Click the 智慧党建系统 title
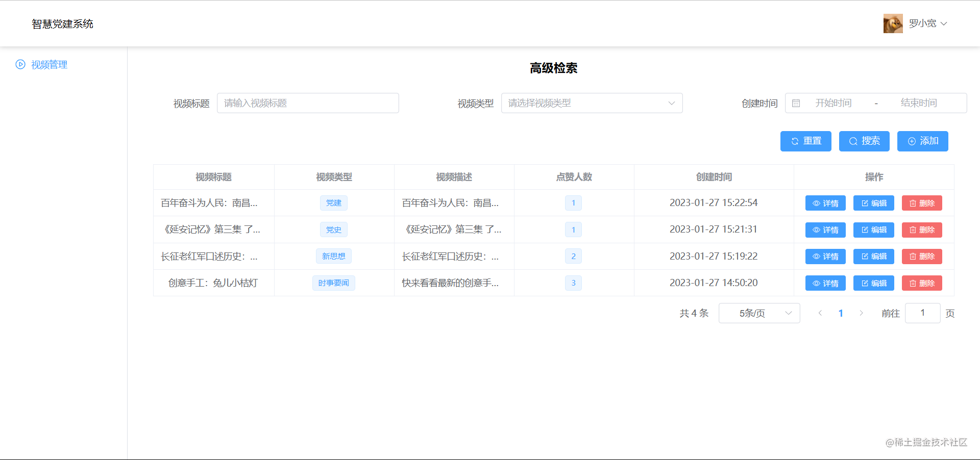Screen dimensions: 980x460 [62, 24]
